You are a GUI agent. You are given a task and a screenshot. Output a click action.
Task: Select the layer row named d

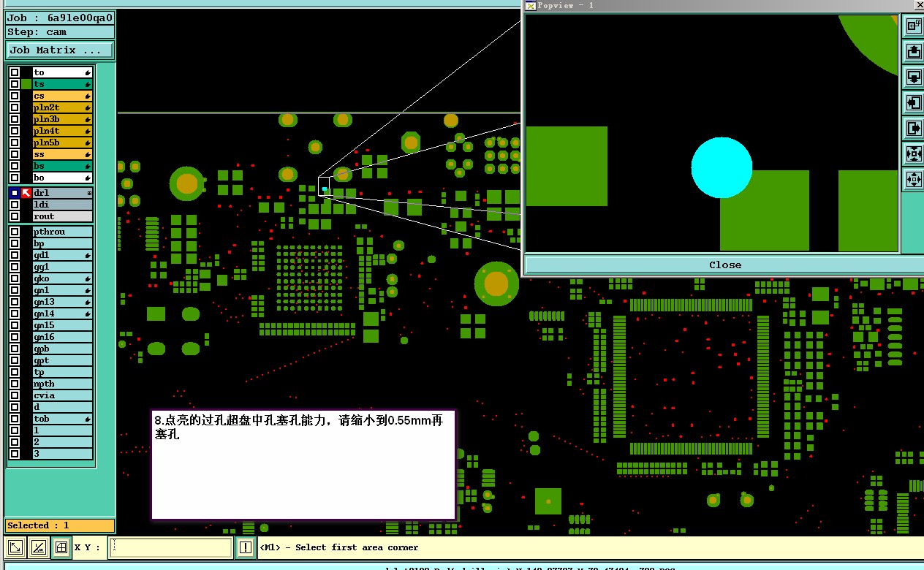click(x=62, y=407)
